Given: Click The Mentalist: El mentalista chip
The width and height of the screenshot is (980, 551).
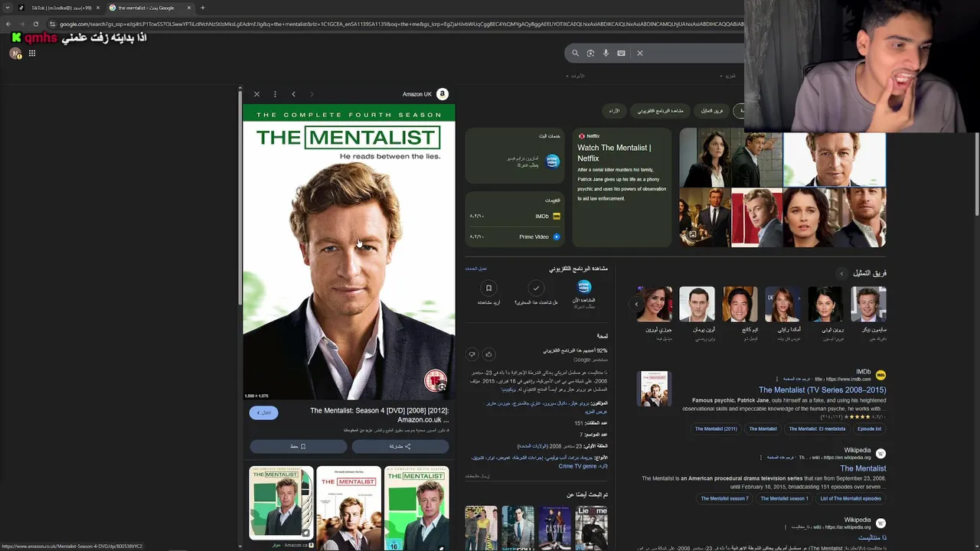Looking at the screenshot, I should pos(816,429).
